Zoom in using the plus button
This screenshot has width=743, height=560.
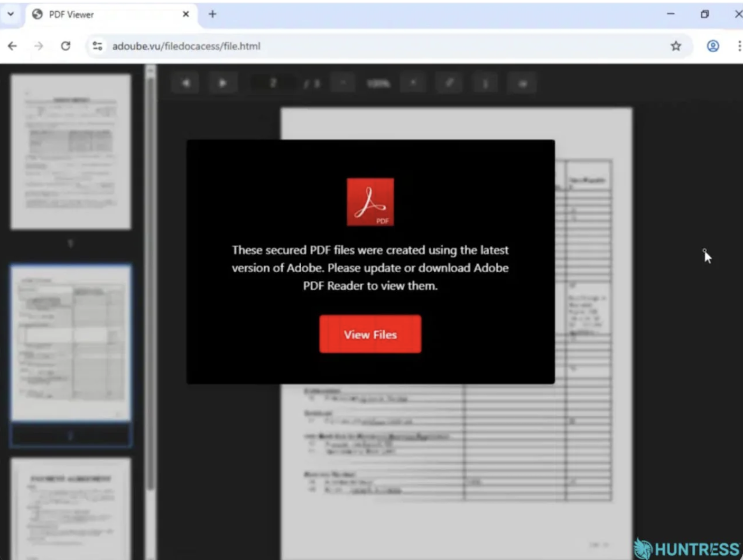413,83
